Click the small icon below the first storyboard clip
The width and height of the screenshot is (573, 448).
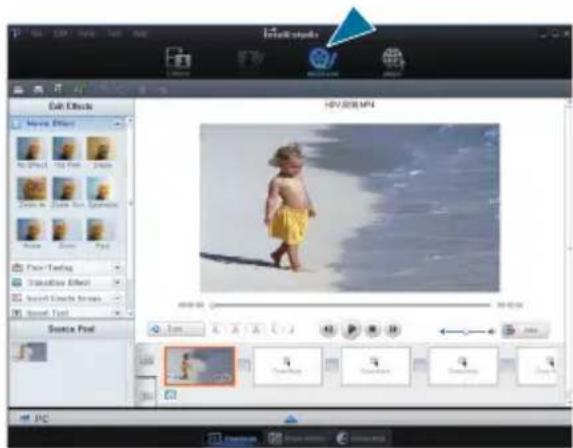[170, 394]
